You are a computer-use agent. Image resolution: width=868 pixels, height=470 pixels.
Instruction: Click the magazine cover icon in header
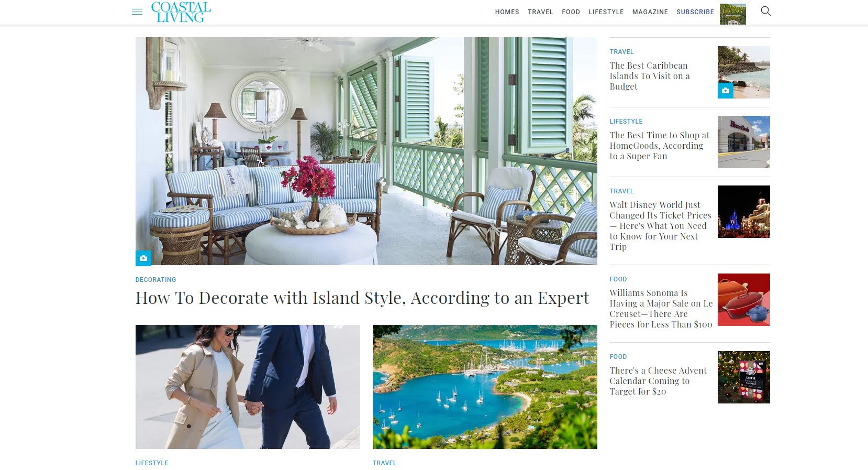pyautogui.click(x=732, y=14)
